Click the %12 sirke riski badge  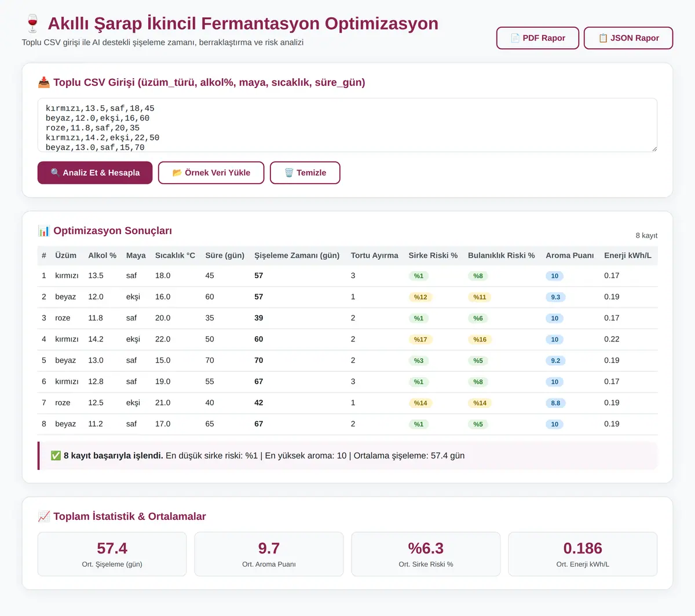pos(420,297)
